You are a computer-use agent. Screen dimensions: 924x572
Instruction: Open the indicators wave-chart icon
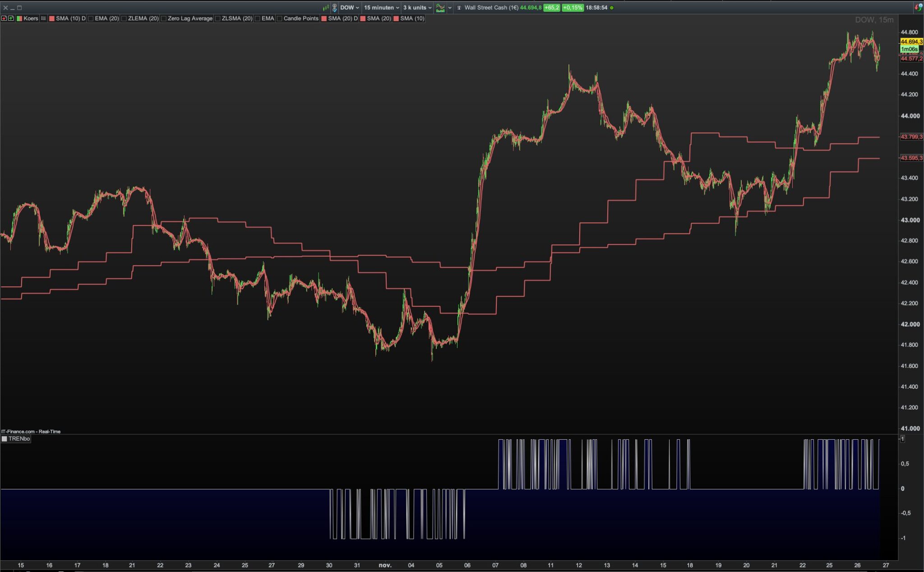click(440, 8)
